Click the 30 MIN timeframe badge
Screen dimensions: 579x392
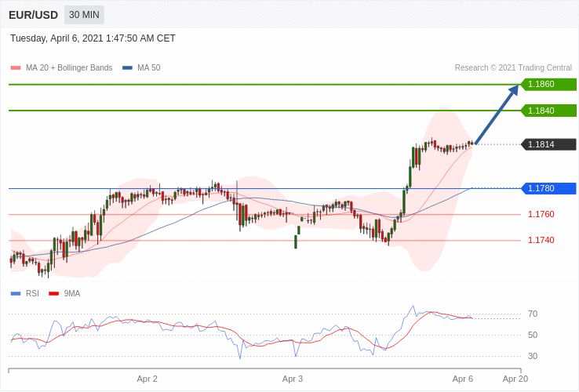(84, 15)
